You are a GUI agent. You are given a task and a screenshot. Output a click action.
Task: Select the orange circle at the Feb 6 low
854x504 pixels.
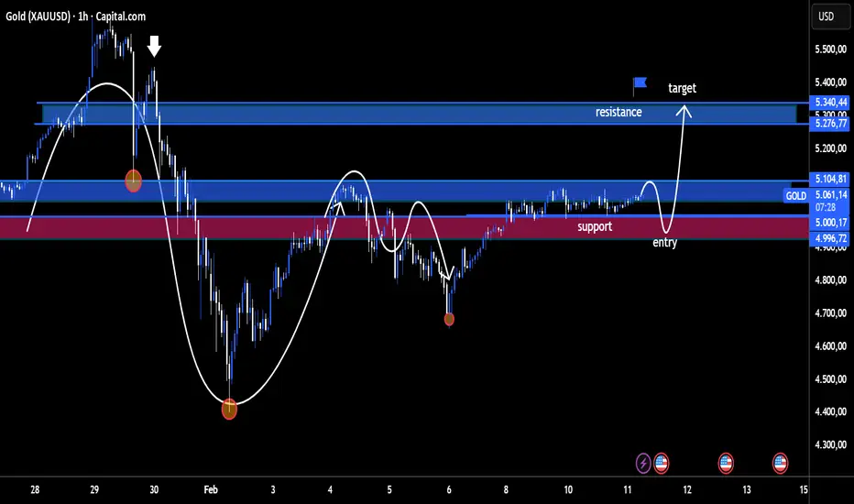point(449,319)
